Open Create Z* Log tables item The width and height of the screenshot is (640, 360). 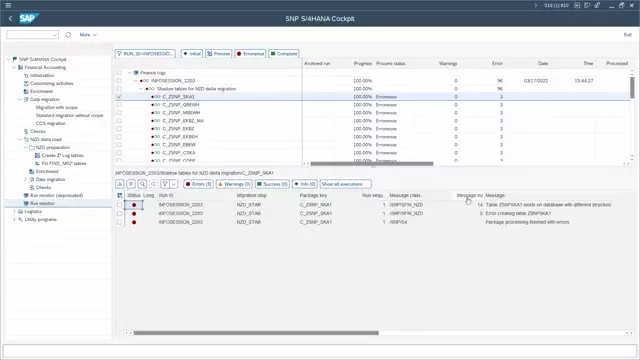[62, 156]
